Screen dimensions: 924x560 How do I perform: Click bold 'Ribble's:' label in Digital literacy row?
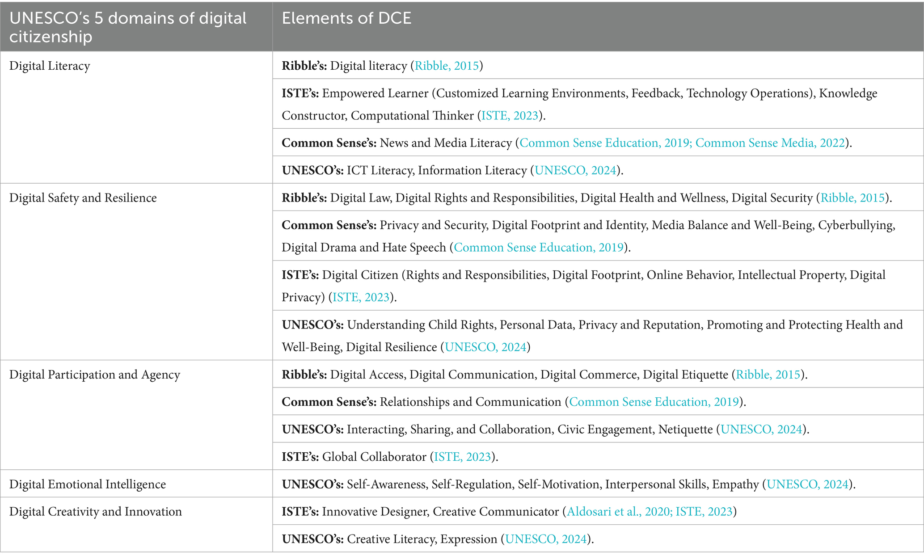tap(304, 66)
